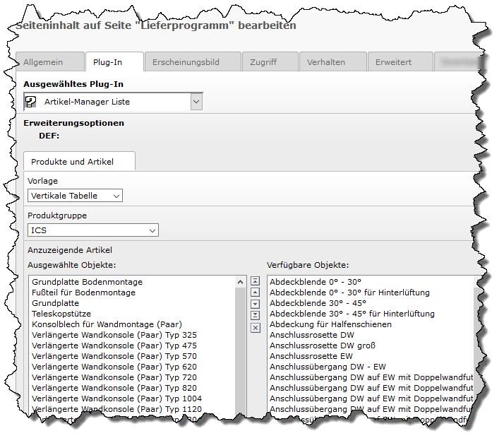Open the Ausgewähltes Plug-In dropdown

pos(196,102)
